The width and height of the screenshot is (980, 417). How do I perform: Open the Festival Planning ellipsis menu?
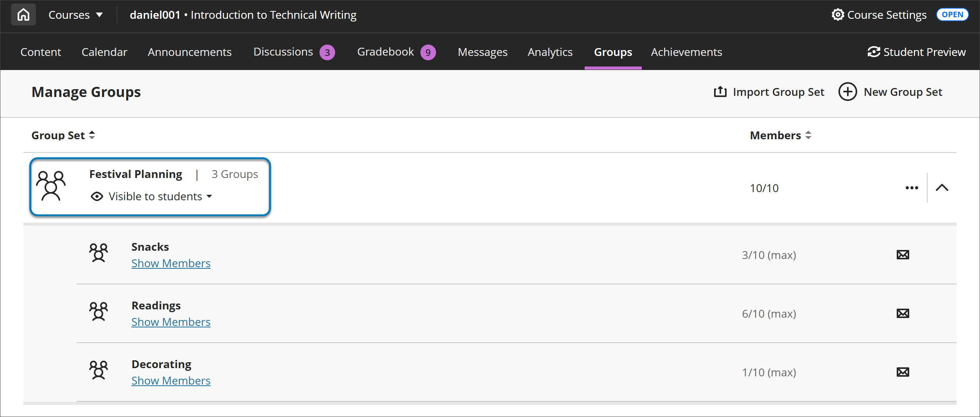[x=912, y=187]
